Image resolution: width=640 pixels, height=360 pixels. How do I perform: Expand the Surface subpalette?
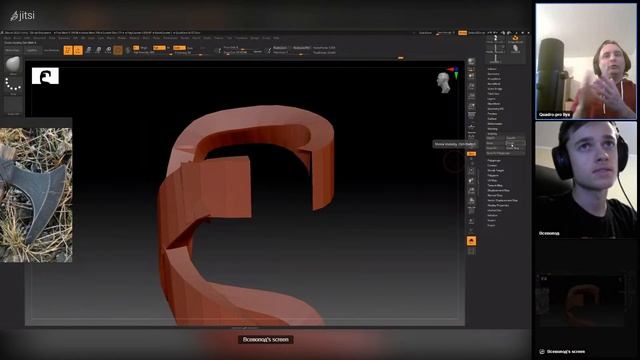(492, 118)
